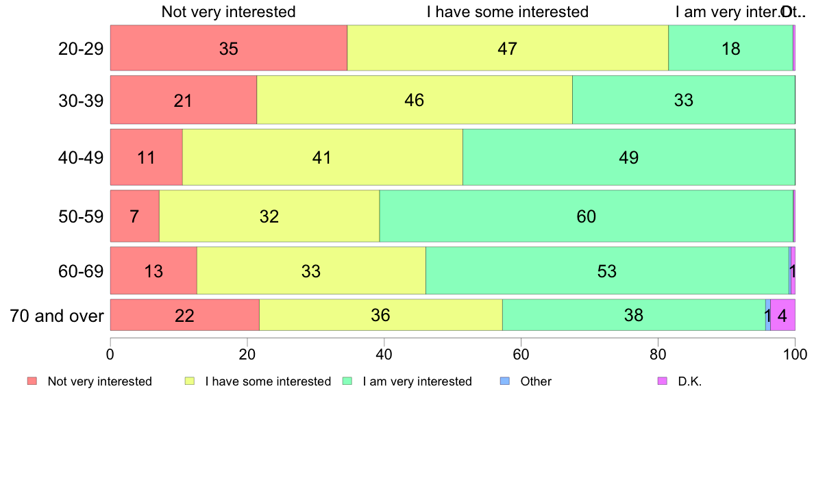814x504 pixels.
Task: Select the yellow 47 segment in 20-29 bar
Action: [x=508, y=48]
